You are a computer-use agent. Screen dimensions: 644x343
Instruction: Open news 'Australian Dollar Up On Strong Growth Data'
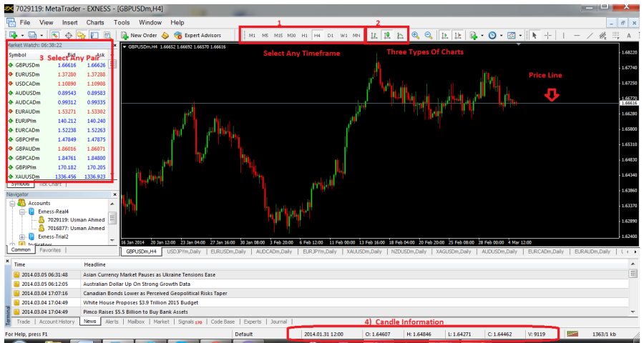(x=137, y=284)
